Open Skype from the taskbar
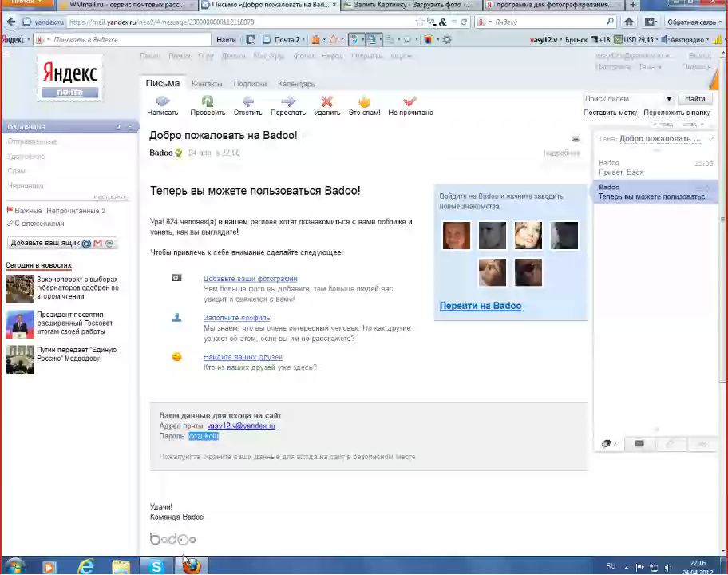 pyautogui.click(x=156, y=566)
